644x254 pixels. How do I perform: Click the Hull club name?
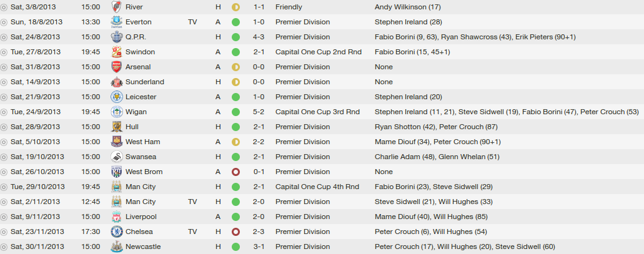131,127
